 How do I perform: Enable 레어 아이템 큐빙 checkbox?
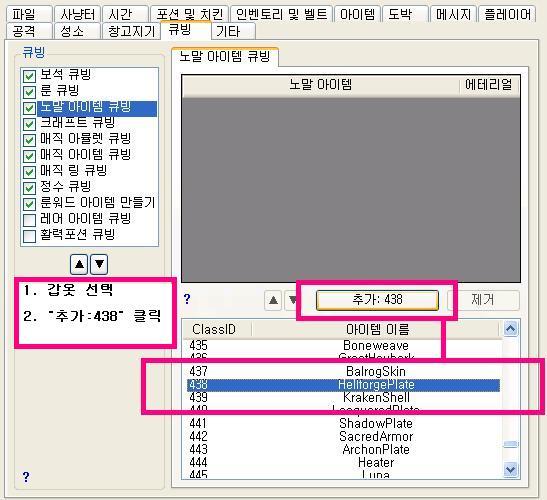point(29,220)
